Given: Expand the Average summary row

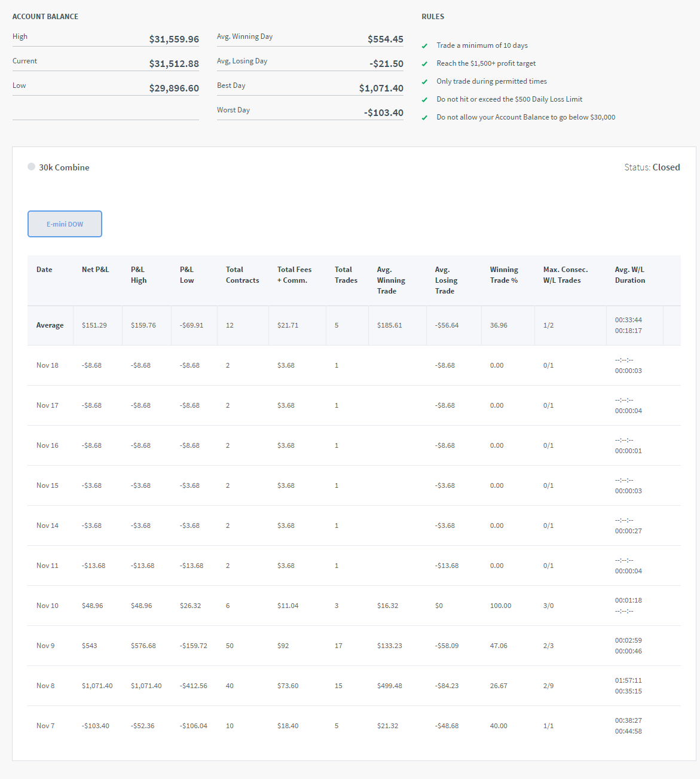Looking at the screenshot, I should pos(50,325).
